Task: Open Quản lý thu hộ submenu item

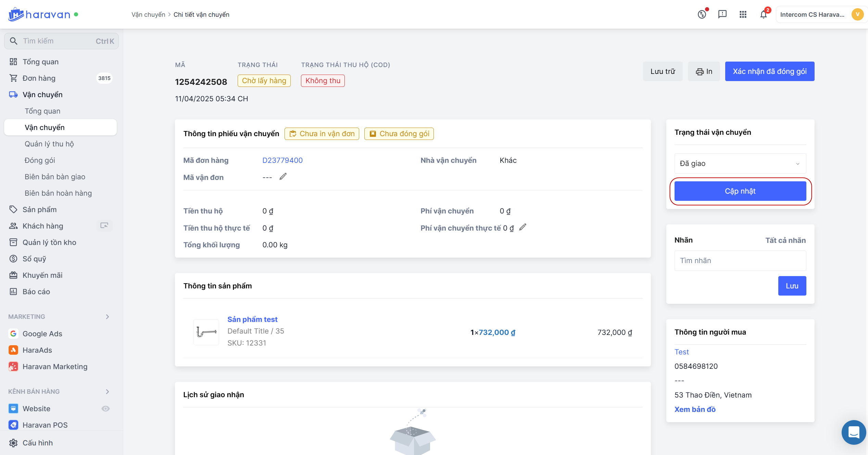Action: click(x=49, y=144)
